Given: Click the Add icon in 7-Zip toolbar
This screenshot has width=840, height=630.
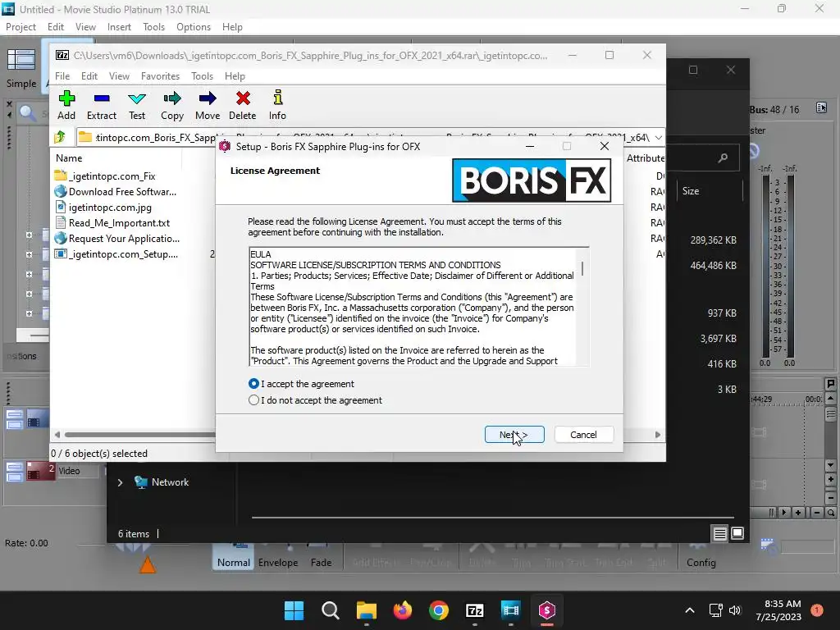Looking at the screenshot, I should click(x=66, y=105).
